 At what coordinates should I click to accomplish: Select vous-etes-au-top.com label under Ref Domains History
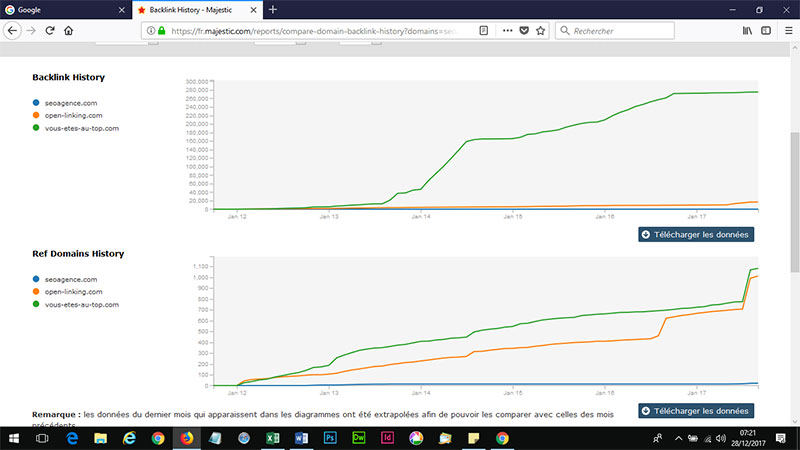[82, 305]
